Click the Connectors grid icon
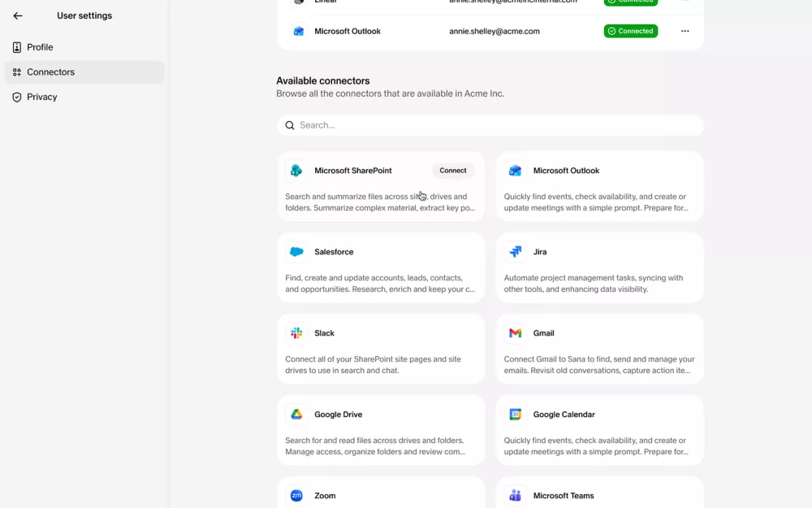The image size is (812, 508). [17, 72]
